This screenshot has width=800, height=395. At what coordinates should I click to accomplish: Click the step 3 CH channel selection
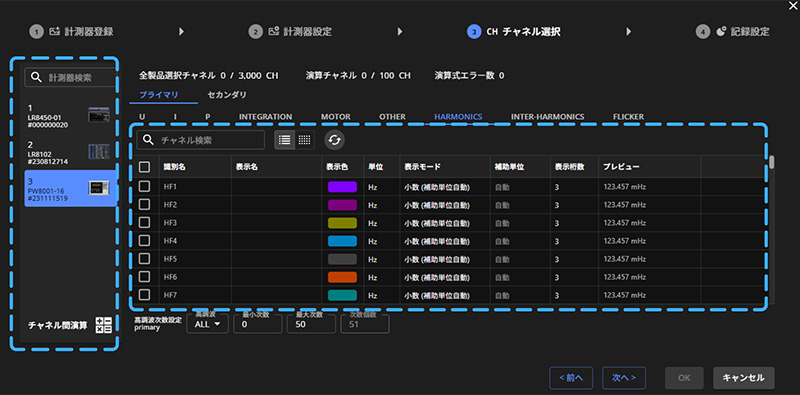click(x=514, y=32)
